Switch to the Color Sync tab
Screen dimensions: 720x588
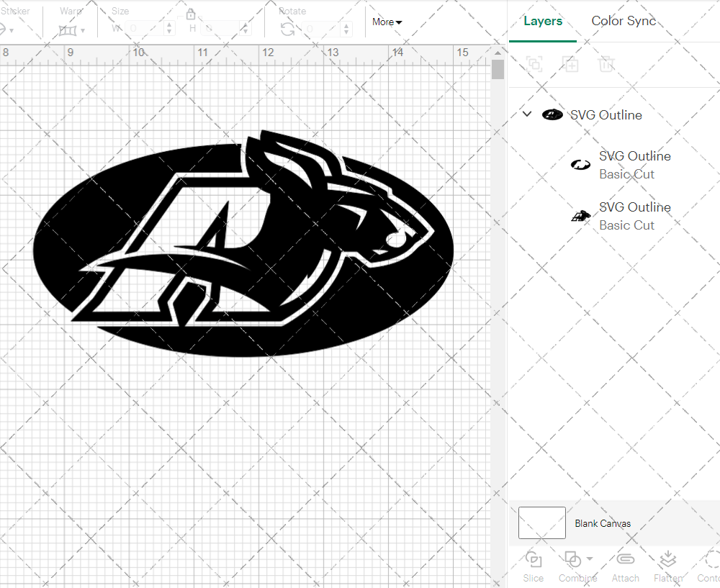click(624, 21)
